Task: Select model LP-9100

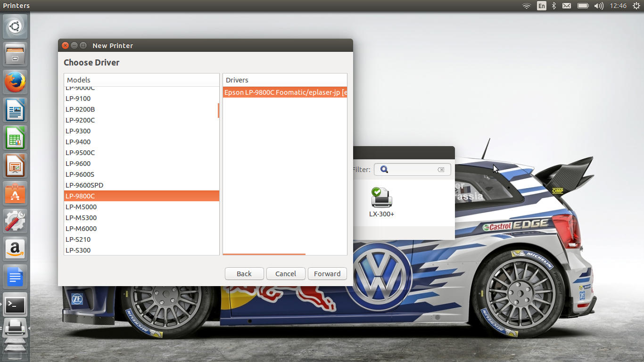Action: pos(141,99)
